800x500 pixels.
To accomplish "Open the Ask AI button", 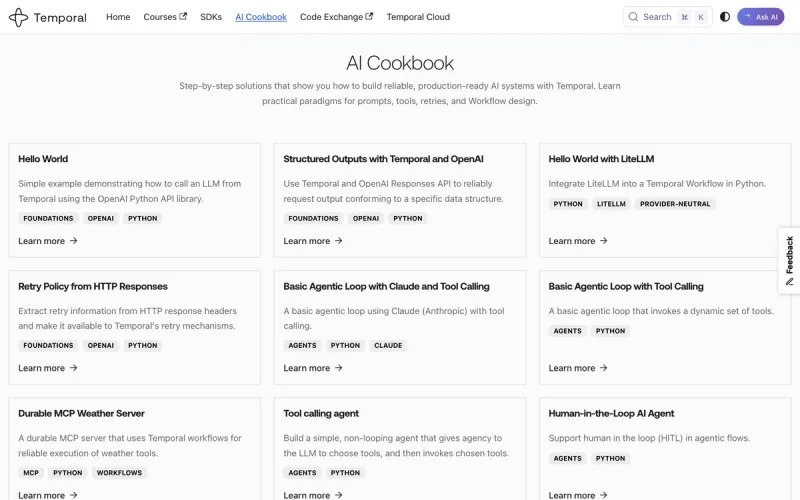I will (760, 17).
